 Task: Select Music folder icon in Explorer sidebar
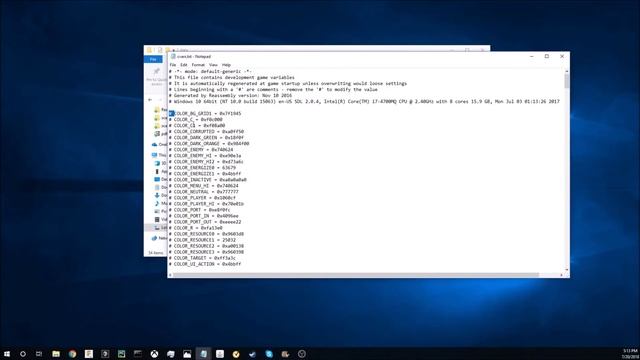tap(157, 203)
